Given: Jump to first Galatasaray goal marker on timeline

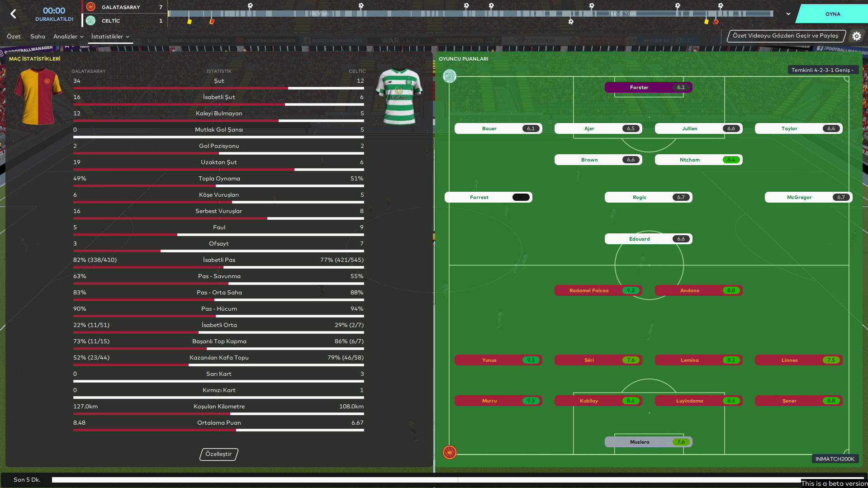Looking at the screenshot, I should [250, 6].
